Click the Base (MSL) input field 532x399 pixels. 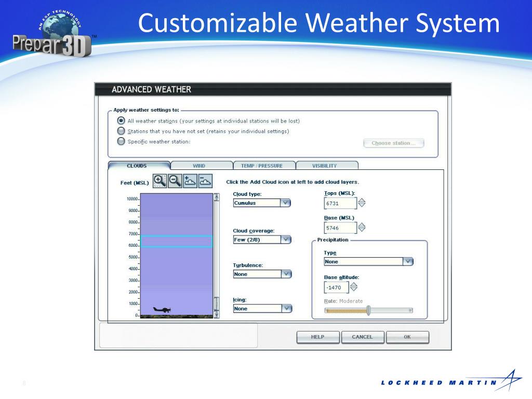coord(340,228)
